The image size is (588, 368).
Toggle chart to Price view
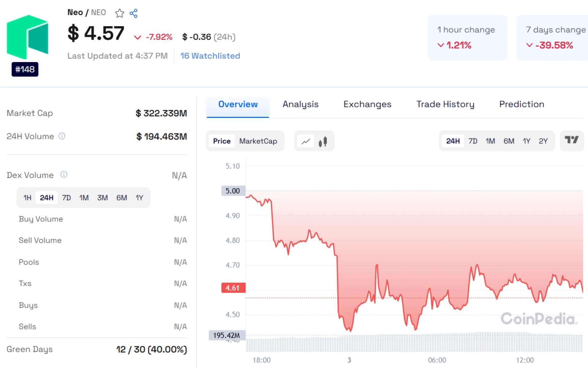coord(222,141)
